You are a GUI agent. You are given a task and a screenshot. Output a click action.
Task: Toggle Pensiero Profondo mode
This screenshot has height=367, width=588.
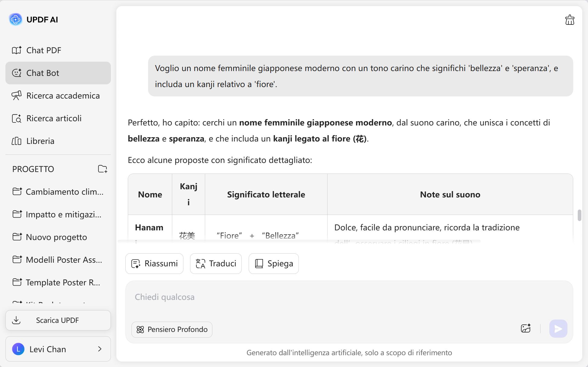pyautogui.click(x=172, y=329)
